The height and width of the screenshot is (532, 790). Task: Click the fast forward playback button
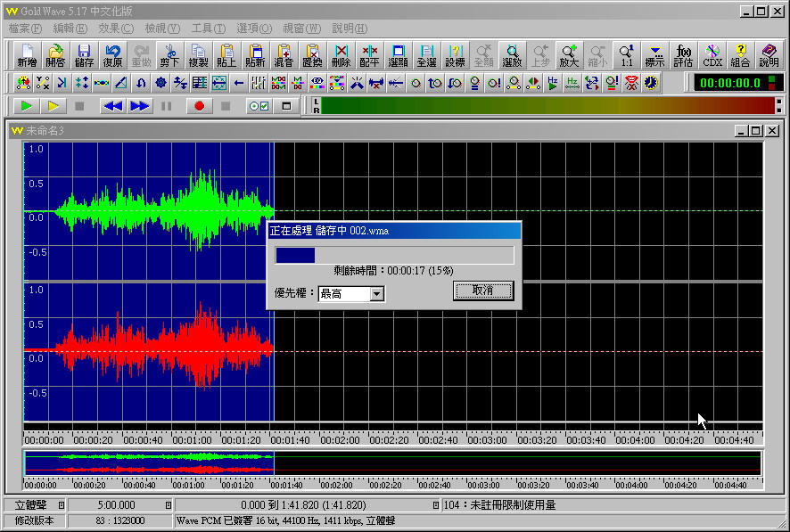[140, 106]
